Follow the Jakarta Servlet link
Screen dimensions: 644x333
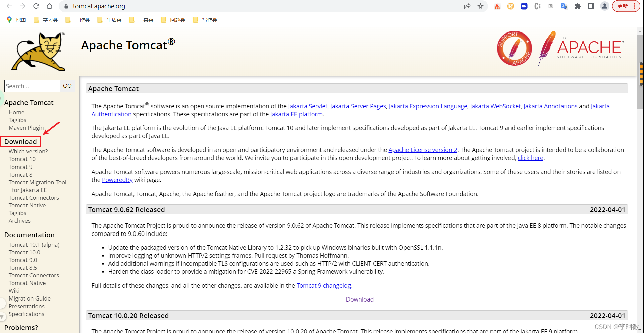click(x=308, y=106)
